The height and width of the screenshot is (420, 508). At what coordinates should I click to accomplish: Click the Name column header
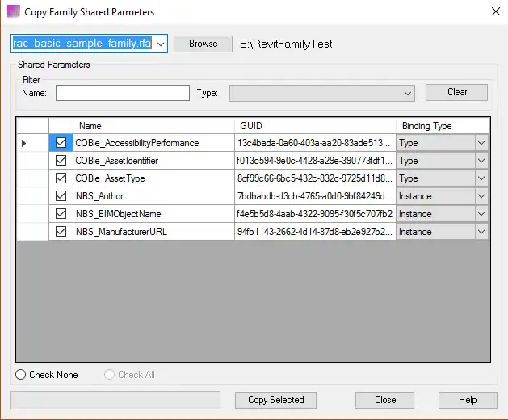153,126
